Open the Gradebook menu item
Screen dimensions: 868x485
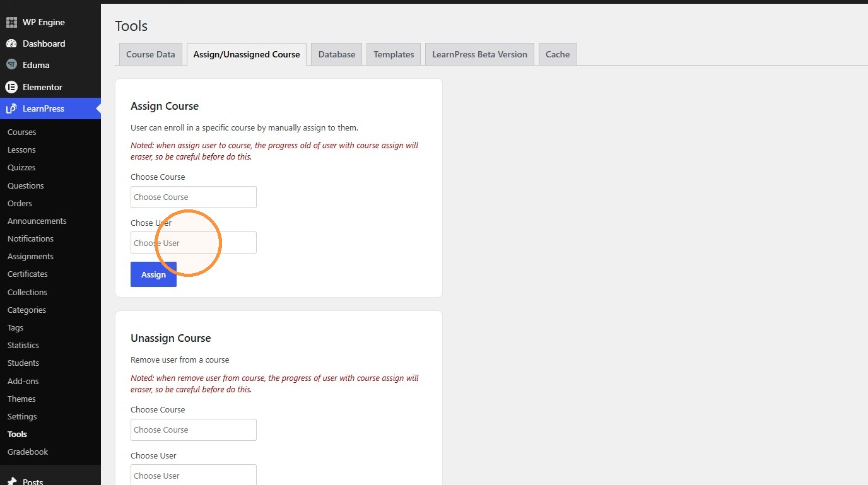[x=28, y=452]
